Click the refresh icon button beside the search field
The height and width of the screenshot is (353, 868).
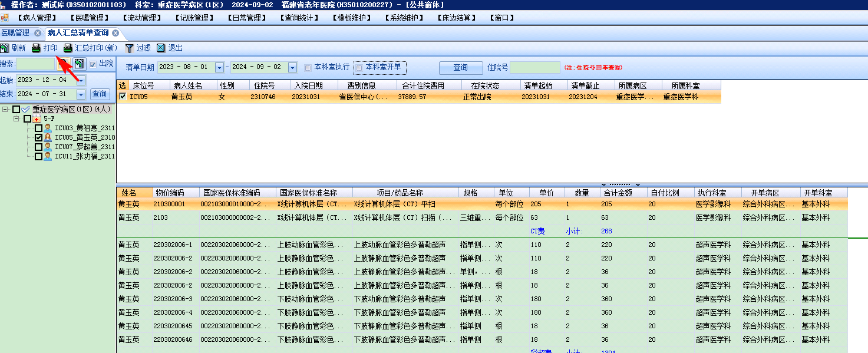point(80,64)
